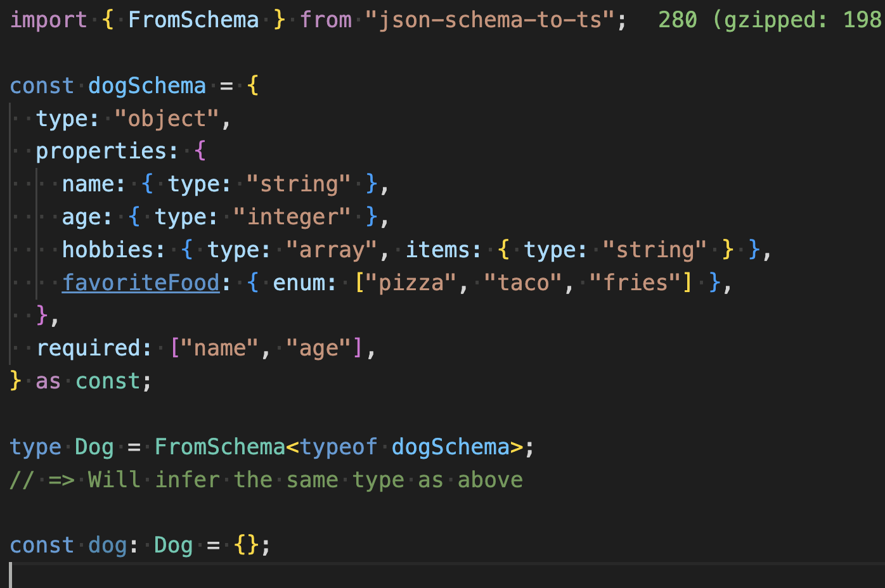
Task: Click the "string" value on the name line
Action: click(x=298, y=184)
